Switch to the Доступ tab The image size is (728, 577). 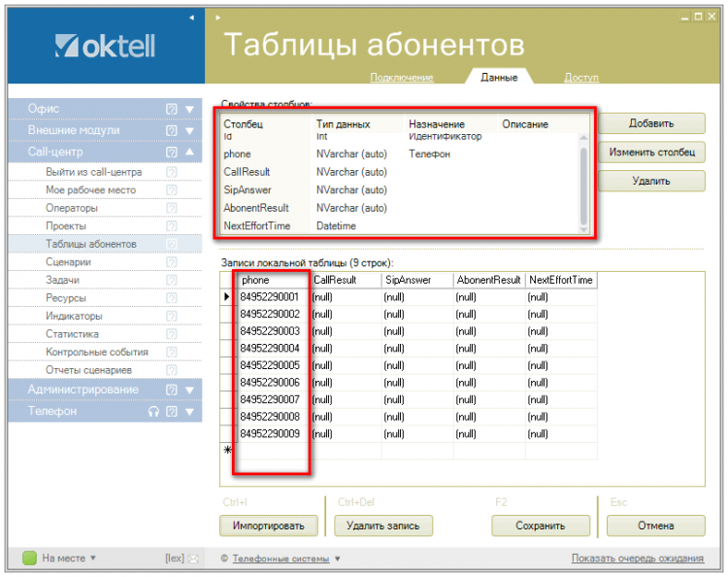click(580, 78)
